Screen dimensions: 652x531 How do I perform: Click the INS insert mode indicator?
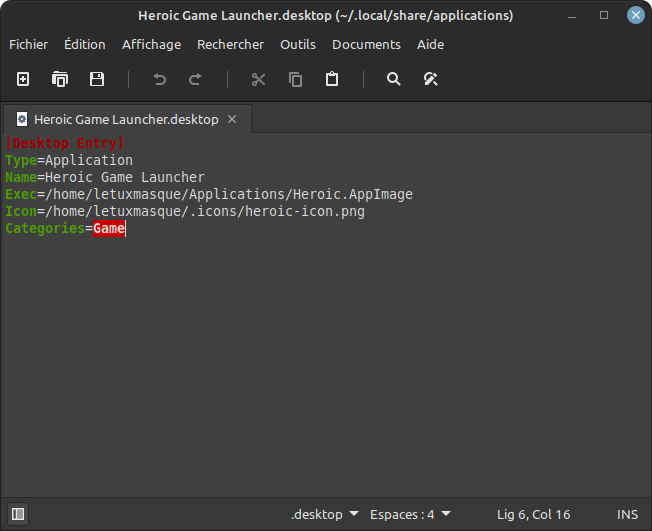[x=627, y=514]
